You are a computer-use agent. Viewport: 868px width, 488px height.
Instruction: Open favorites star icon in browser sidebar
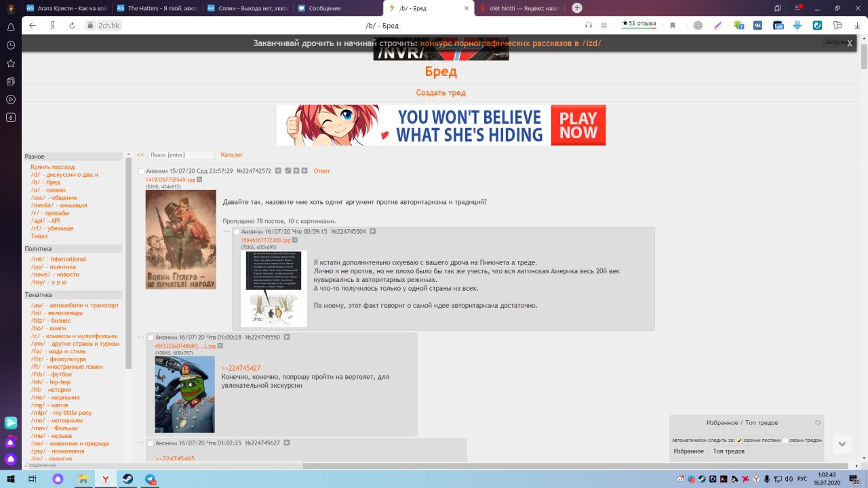tap(11, 63)
